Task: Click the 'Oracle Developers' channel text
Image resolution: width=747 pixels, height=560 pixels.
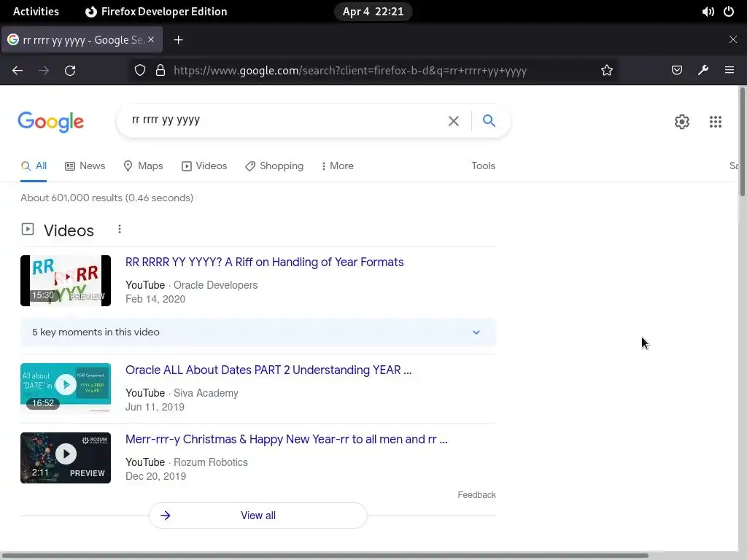Action: [215, 285]
